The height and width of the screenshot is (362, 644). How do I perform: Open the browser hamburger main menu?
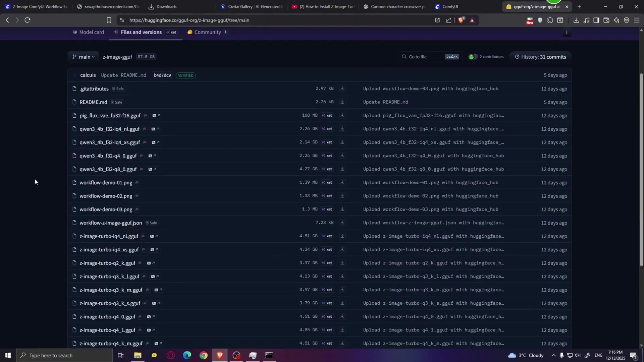click(636, 20)
